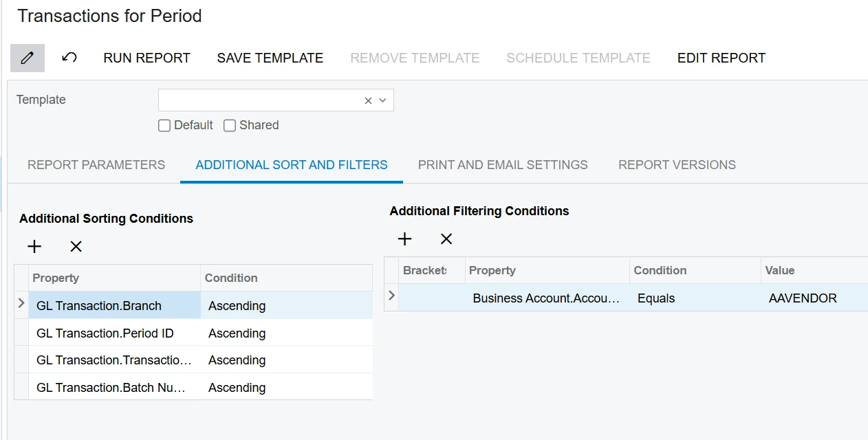Delete the selected filtering condition row
868x440 pixels.
pyautogui.click(x=446, y=239)
